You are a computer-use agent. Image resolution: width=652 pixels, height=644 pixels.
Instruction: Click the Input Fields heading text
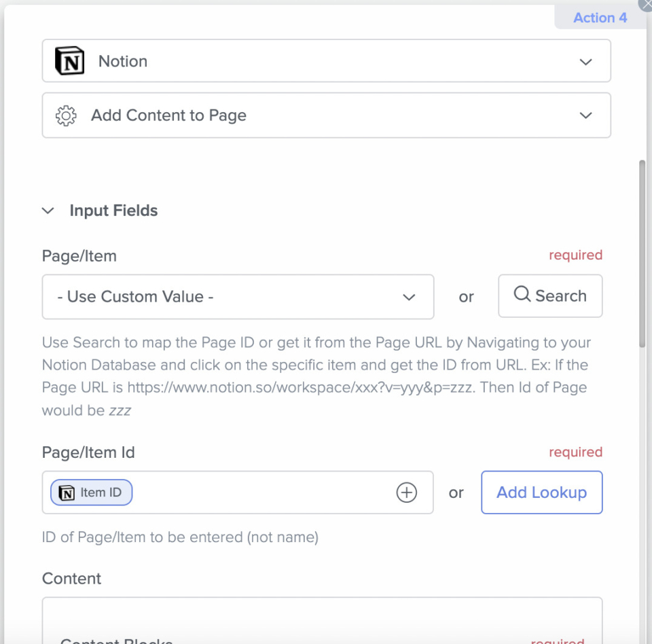click(x=113, y=211)
